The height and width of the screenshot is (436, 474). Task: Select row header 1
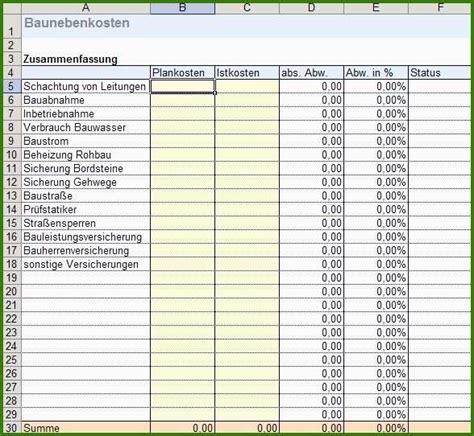pyautogui.click(x=12, y=26)
